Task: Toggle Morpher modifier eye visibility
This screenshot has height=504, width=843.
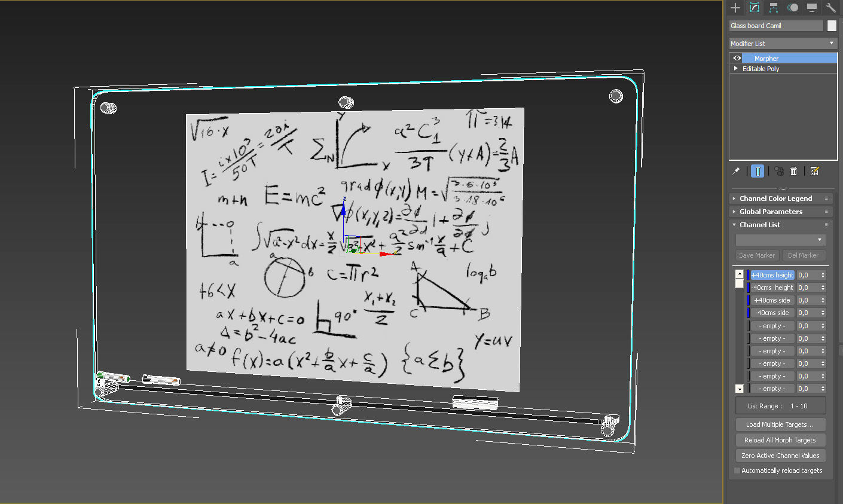Action: [x=737, y=58]
